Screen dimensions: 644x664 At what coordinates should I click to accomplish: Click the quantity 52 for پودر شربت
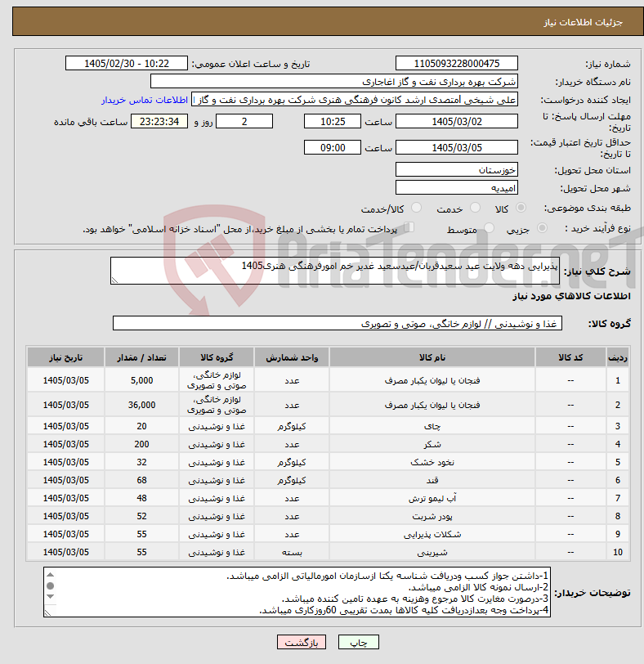tap(141, 516)
